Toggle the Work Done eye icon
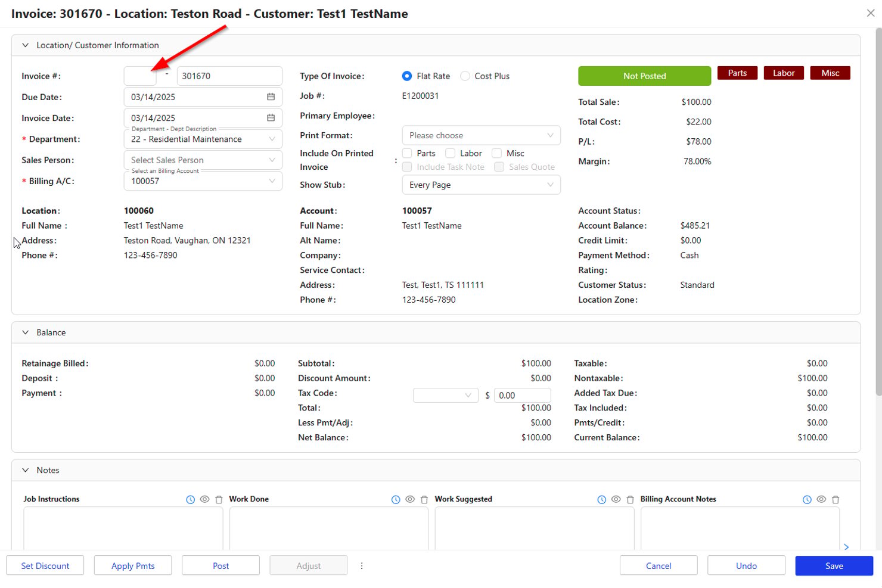The width and height of the screenshot is (882, 588). coord(410,499)
